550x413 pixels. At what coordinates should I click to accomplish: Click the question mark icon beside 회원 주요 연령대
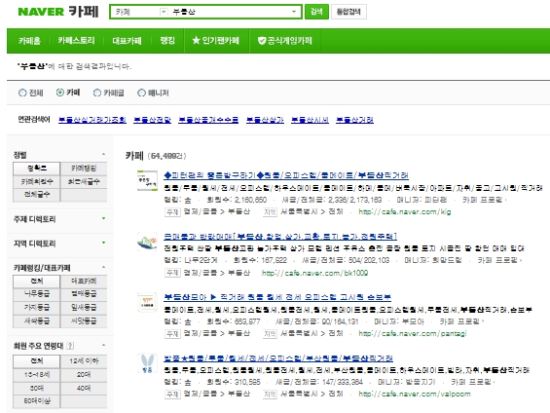point(70,346)
